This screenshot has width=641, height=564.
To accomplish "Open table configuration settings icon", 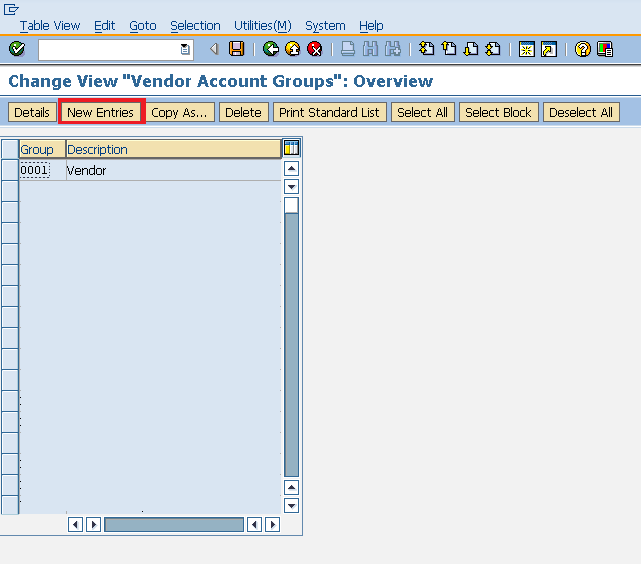I will tap(291, 148).
